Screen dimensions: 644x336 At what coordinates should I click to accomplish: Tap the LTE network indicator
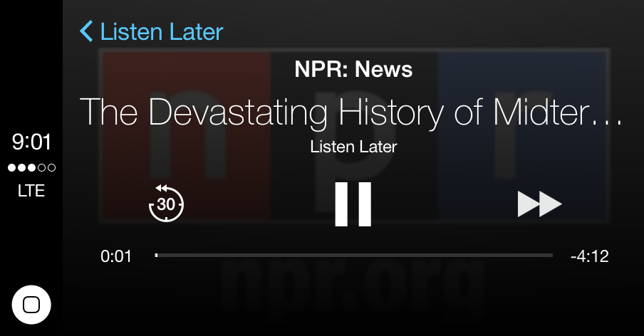point(31,191)
